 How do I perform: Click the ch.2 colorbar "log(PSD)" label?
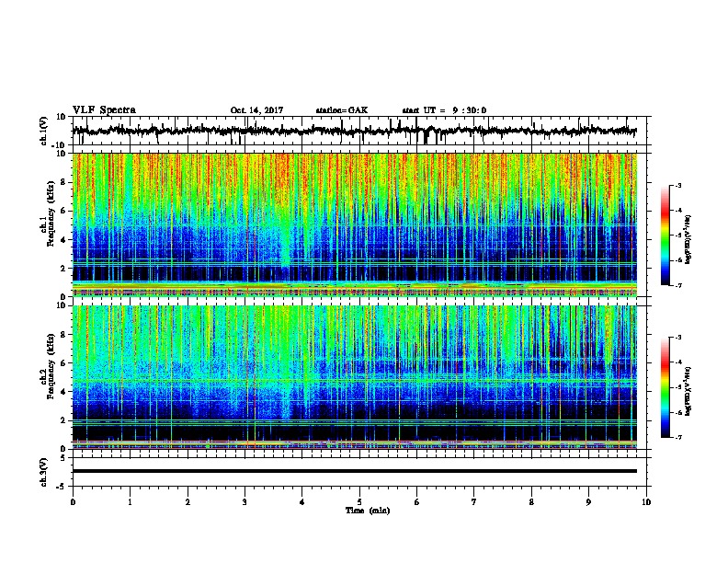[x=688, y=392]
